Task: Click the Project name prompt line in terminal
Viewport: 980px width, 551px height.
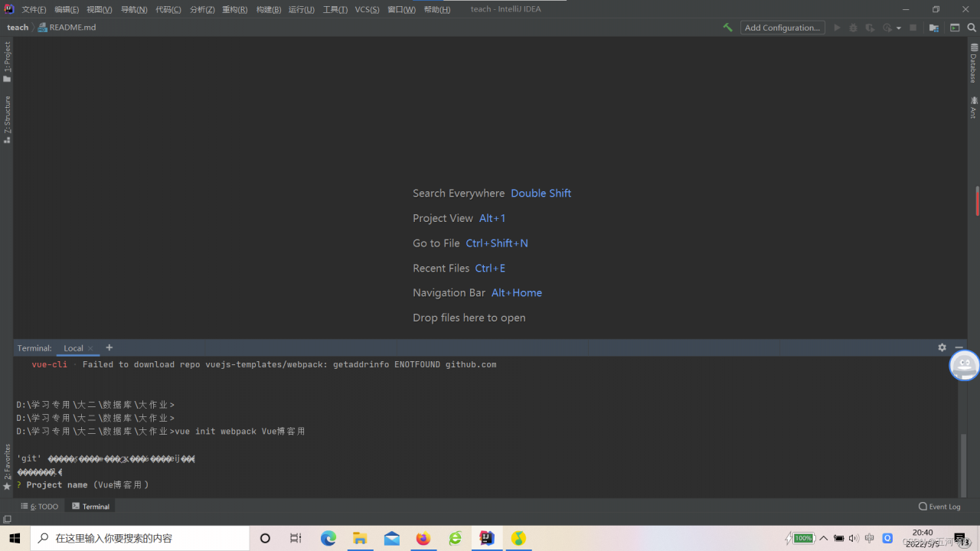Action: point(83,485)
